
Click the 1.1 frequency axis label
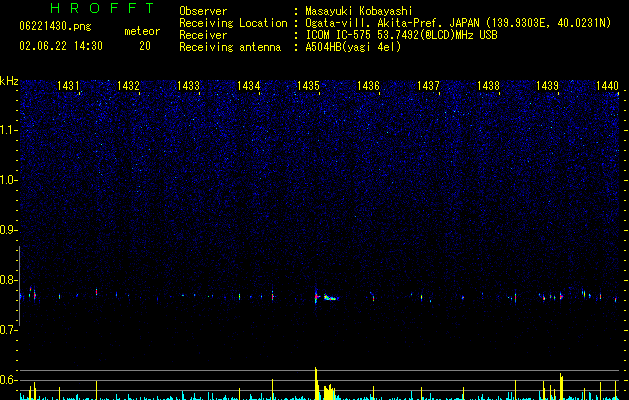point(8,130)
